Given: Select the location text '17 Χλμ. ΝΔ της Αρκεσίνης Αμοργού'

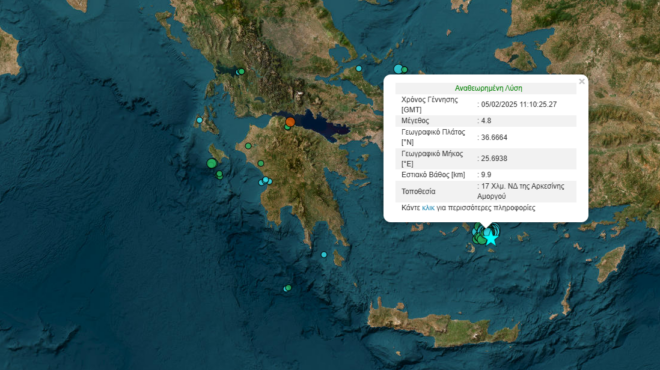Looking at the screenshot, I should click(x=521, y=191).
